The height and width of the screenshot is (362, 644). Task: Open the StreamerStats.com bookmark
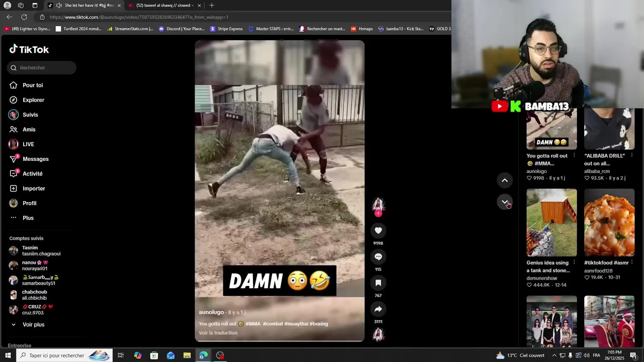tap(130, 29)
